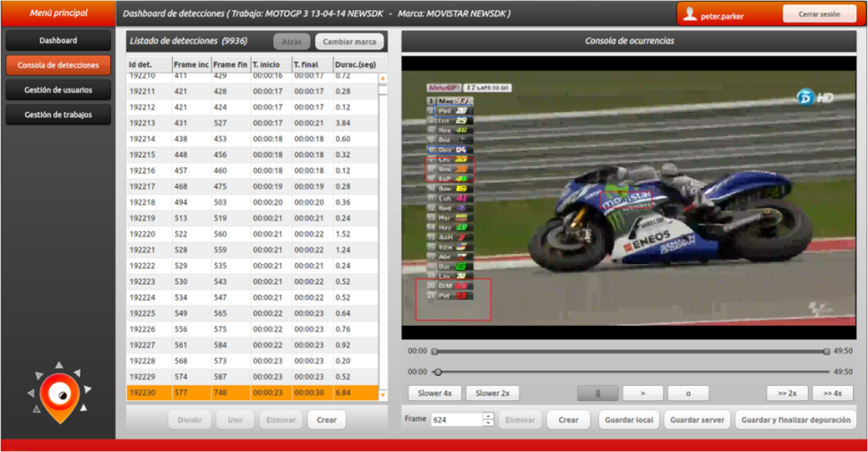Click the eye-shaped app logo
868x452 pixels.
pyautogui.click(x=59, y=394)
